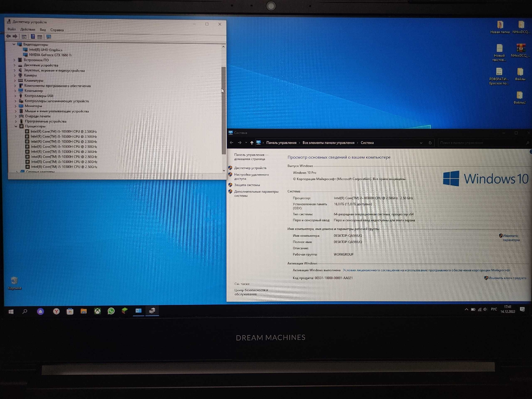
Task: Click the Wi-Fi network tray icon
Action: [479, 309]
